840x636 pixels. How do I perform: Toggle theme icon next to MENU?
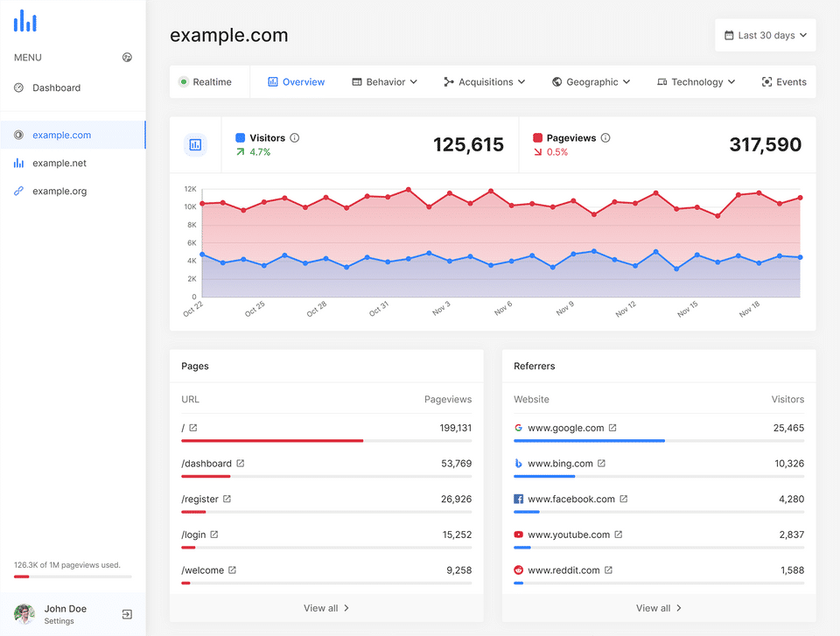(127, 58)
